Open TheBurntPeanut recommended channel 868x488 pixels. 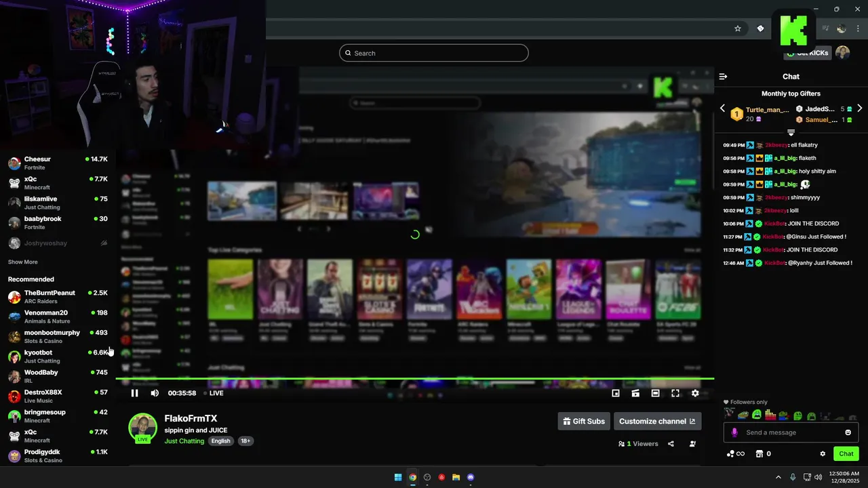(x=58, y=297)
